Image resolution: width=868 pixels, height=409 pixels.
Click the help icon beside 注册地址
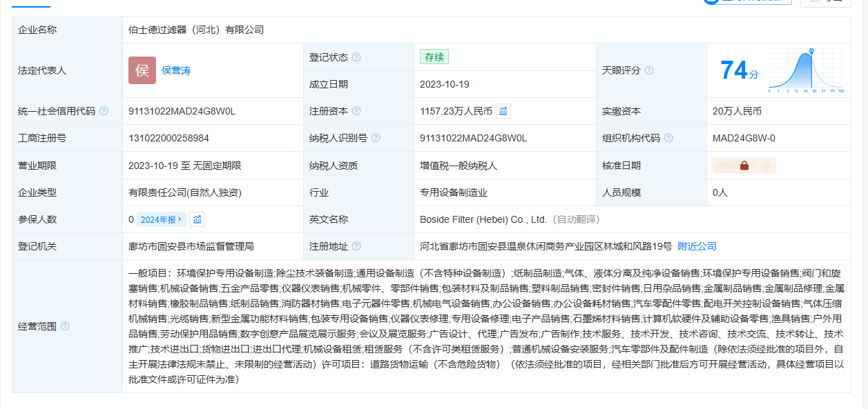[356, 246]
